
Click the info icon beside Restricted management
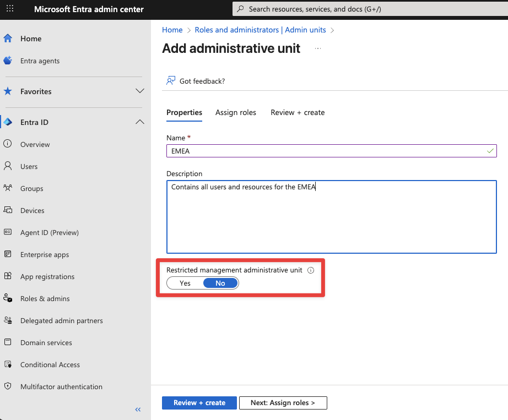tap(311, 270)
